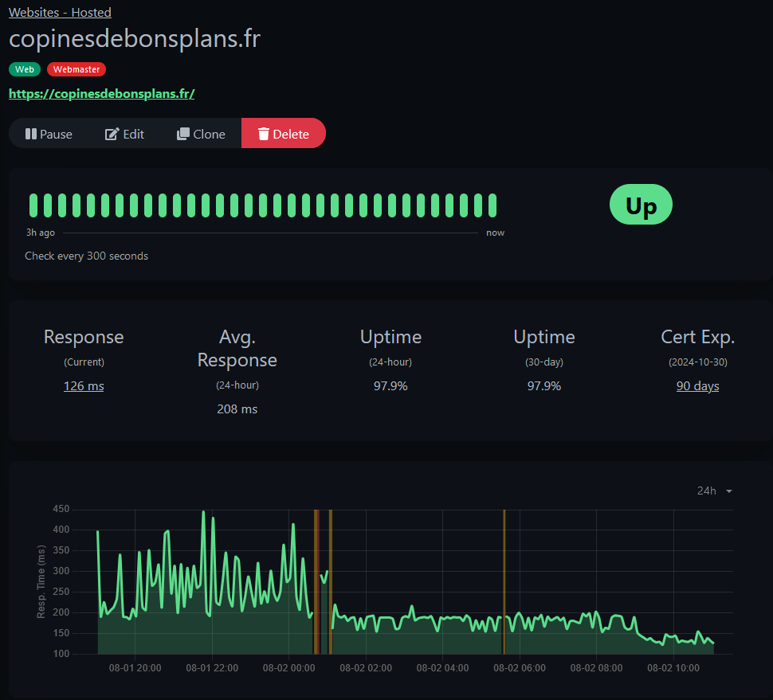Click the 208 ms average response value
The image size is (773, 700).
pos(237,409)
